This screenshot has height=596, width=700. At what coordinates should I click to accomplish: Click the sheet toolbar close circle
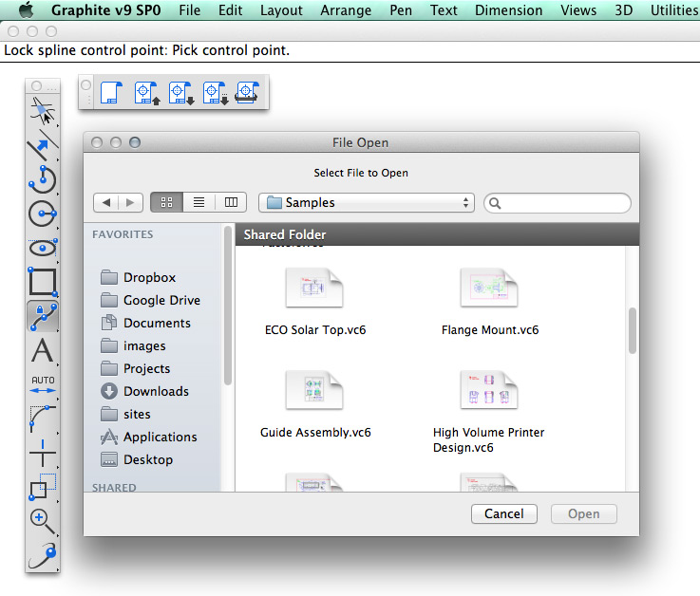pos(86,84)
